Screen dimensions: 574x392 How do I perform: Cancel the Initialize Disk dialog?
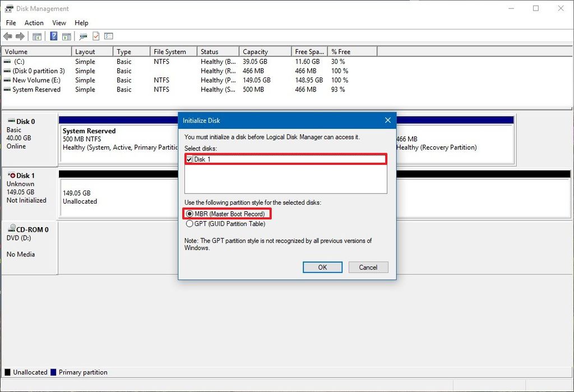click(368, 268)
